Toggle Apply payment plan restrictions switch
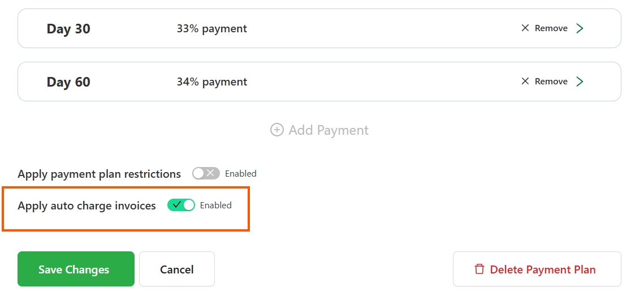Viewport: 644px width, 304px height. point(206,174)
